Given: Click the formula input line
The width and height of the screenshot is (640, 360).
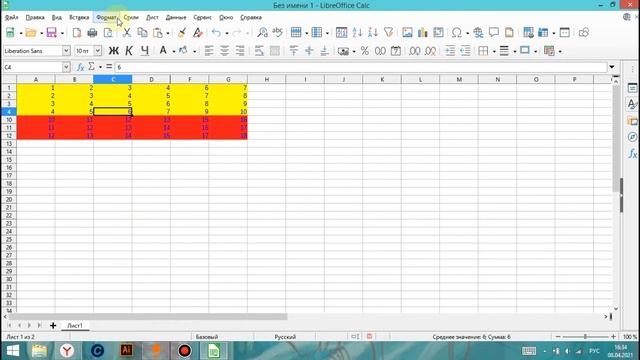Looking at the screenshot, I should coord(361,67).
